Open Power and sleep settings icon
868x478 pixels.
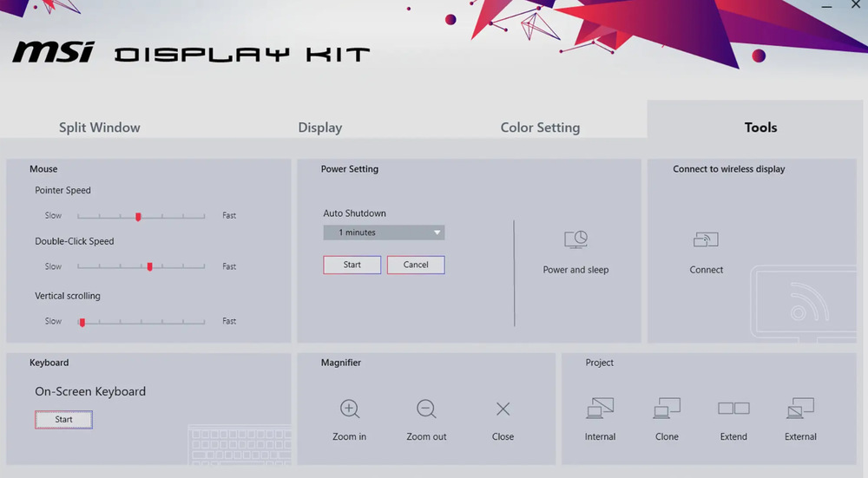[575, 240]
